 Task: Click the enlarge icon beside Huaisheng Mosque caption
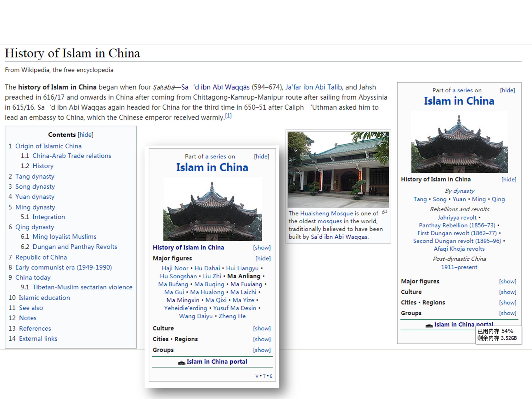(x=385, y=212)
